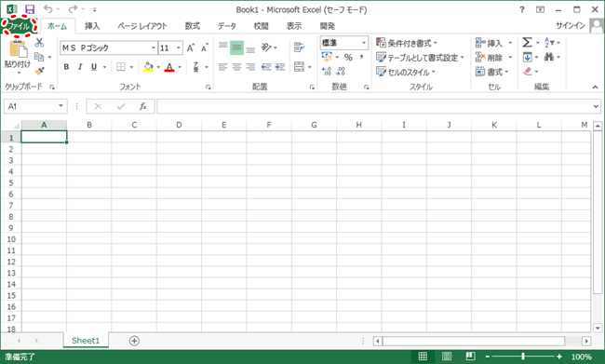Click the Cut scissors icon
This screenshot has width=605, height=364.
tap(39, 43)
